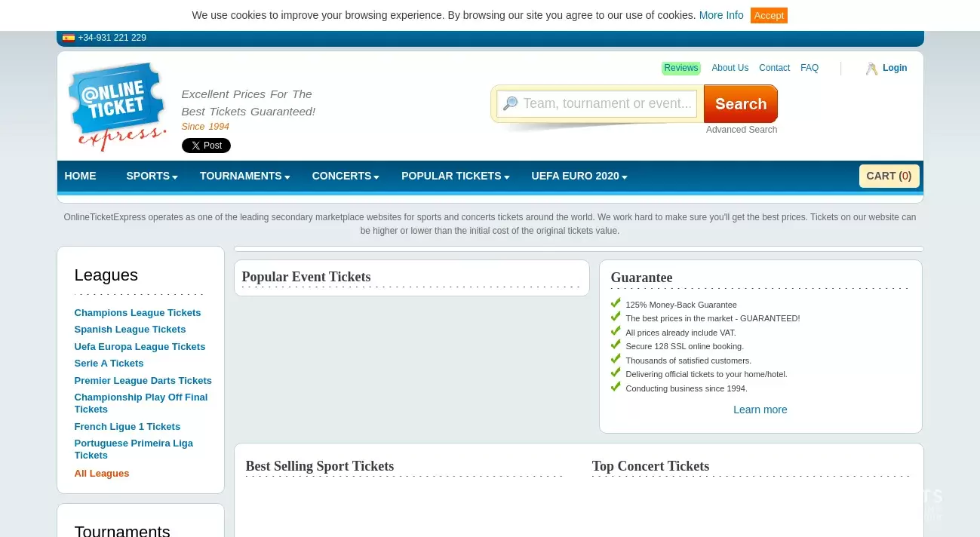The image size is (980, 537).
Task: Open Champions League Tickets
Action: (x=137, y=313)
